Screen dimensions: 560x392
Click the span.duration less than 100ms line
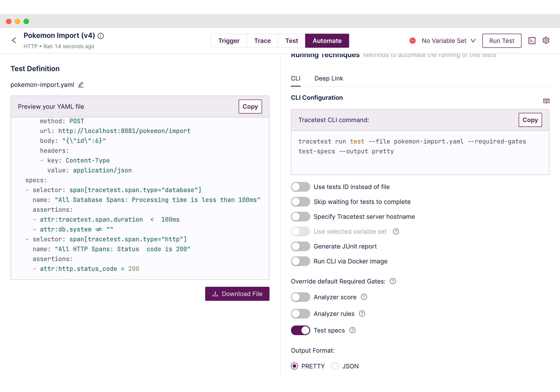coord(106,220)
